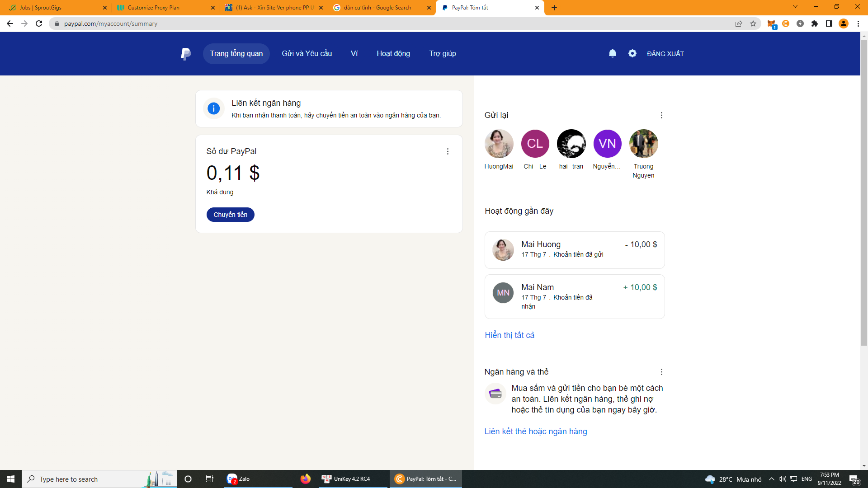Image resolution: width=868 pixels, height=488 pixels.
Task: Open the Hoạt động menu tab
Action: pos(393,53)
